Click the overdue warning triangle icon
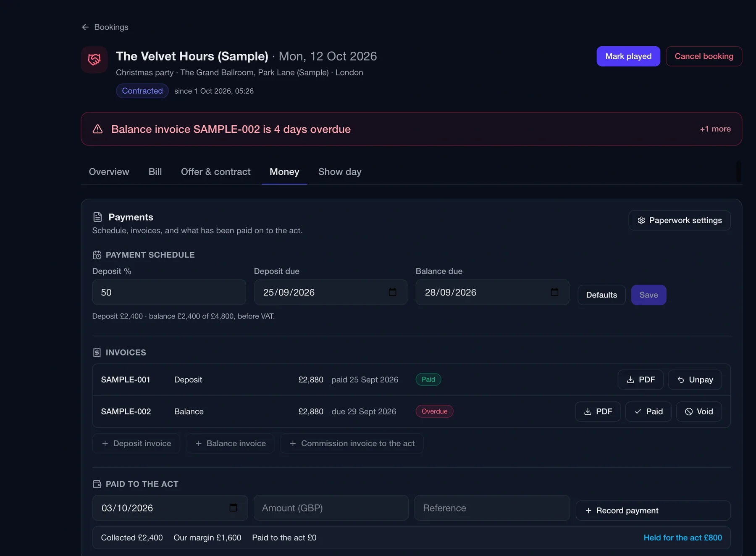The width and height of the screenshot is (756, 556). [x=97, y=129]
